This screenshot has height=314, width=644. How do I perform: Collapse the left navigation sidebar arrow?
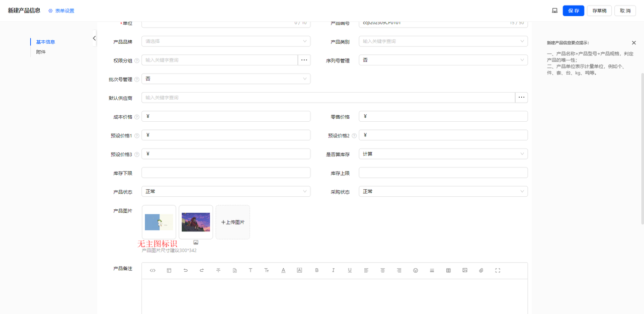point(94,38)
